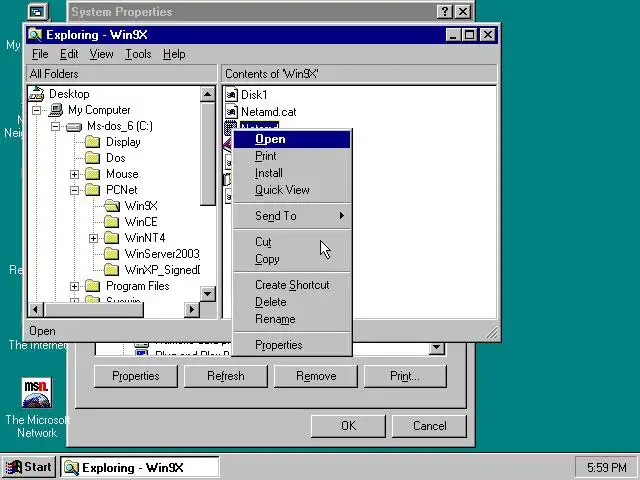Select the open Win9X folder icon
The width and height of the screenshot is (640, 480).
click(x=112, y=206)
